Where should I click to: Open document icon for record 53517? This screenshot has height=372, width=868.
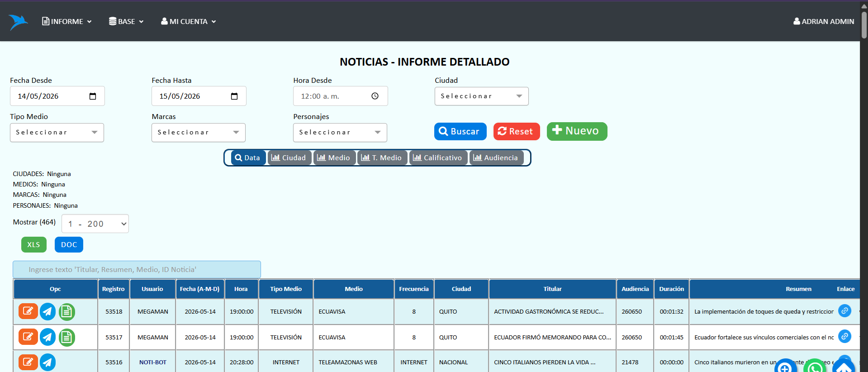(67, 337)
